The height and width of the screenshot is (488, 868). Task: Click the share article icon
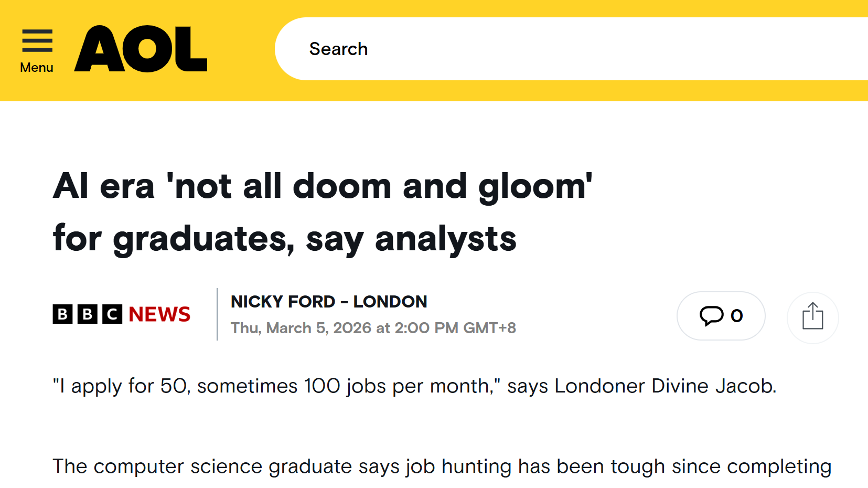click(x=812, y=317)
